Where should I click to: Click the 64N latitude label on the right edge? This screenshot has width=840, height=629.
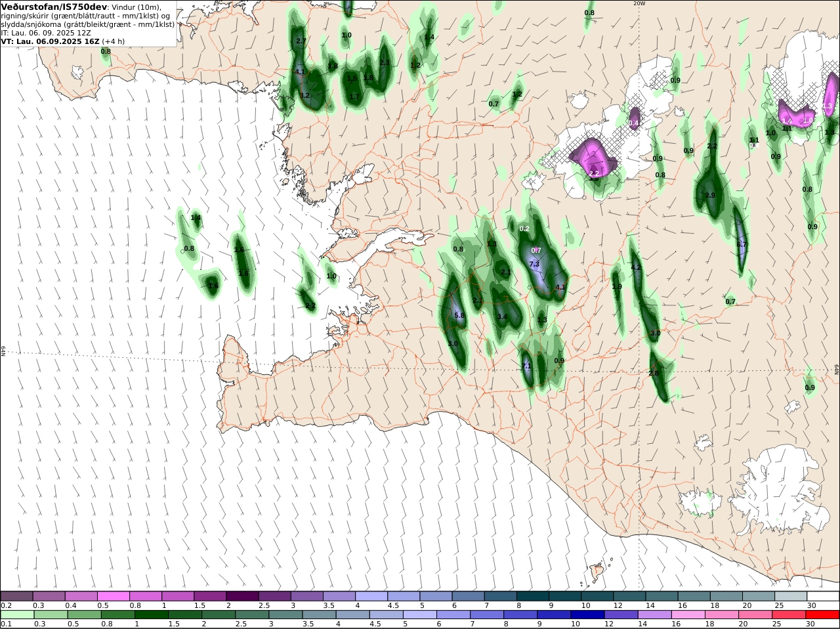[837, 370]
